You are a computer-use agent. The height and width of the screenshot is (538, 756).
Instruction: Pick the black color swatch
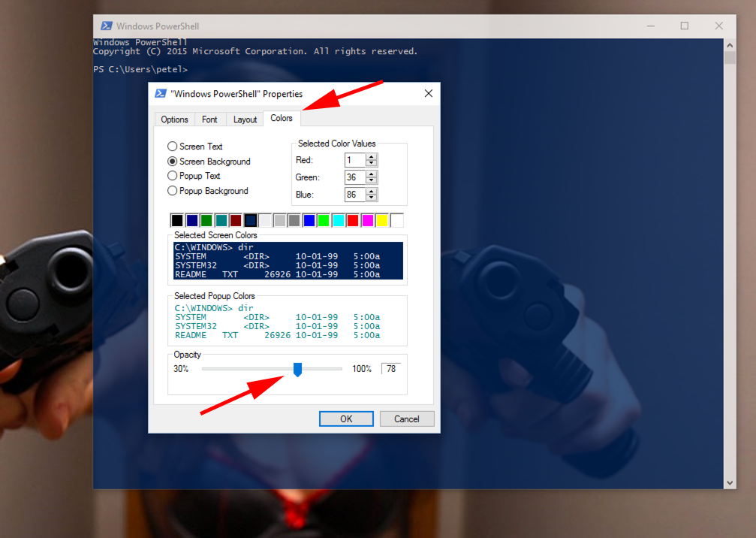point(177,220)
